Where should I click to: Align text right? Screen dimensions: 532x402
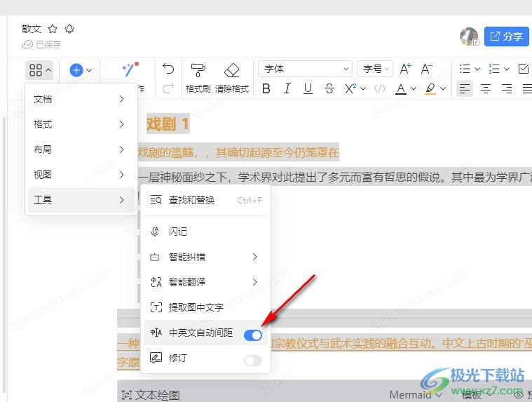(507, 89)
